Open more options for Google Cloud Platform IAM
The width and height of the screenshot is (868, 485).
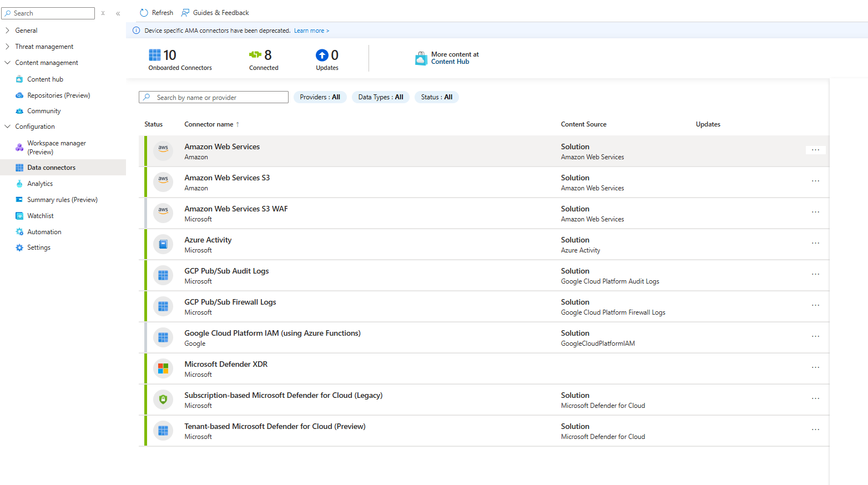coord(815,336)
